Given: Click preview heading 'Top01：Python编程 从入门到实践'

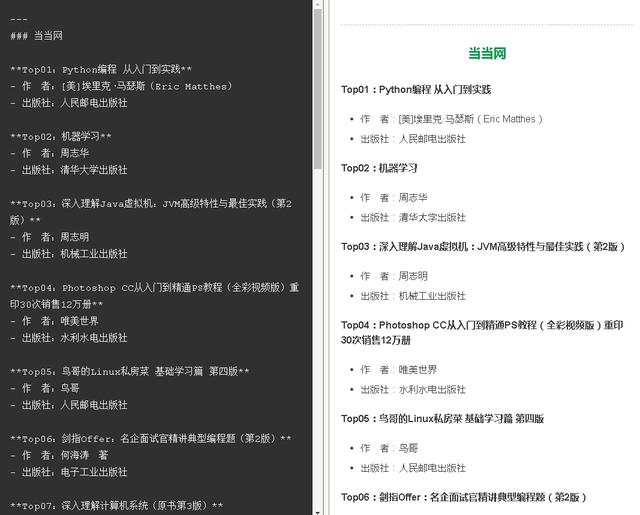Looking at the screenshot, I should (416, 90).
